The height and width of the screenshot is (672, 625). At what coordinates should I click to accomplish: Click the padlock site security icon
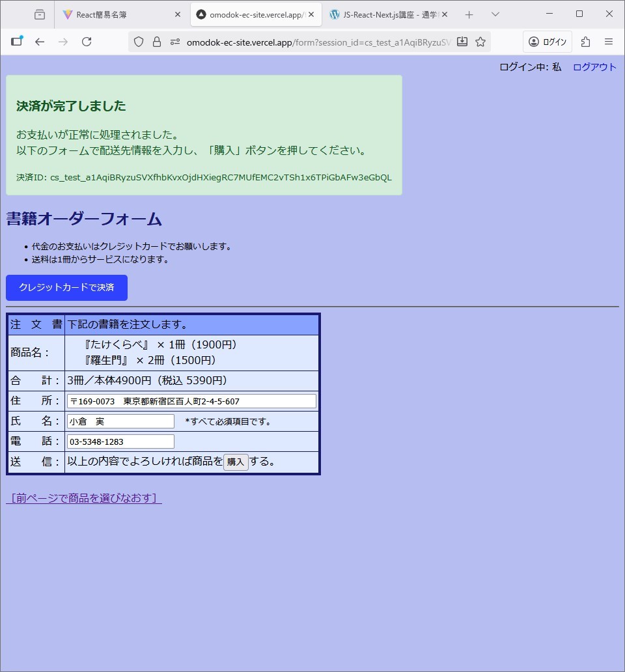156,42
